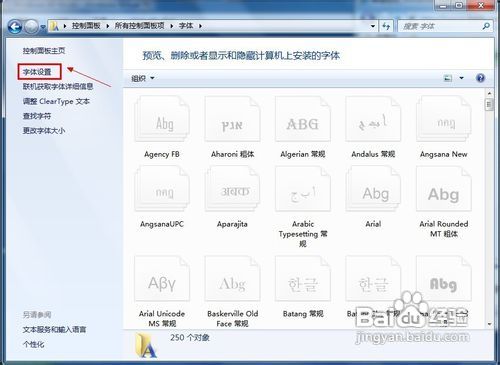
Task: Click the vertical scrollbar thumb
Action: [489, 104]
